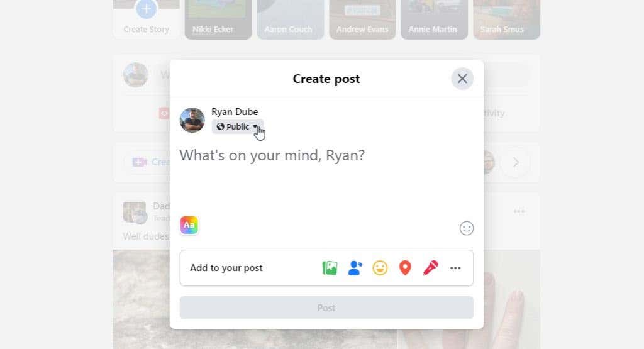Click the Host a Q&A microphone icon
The height and width of the screenshot is (349, 644).
tap(430, 268)
